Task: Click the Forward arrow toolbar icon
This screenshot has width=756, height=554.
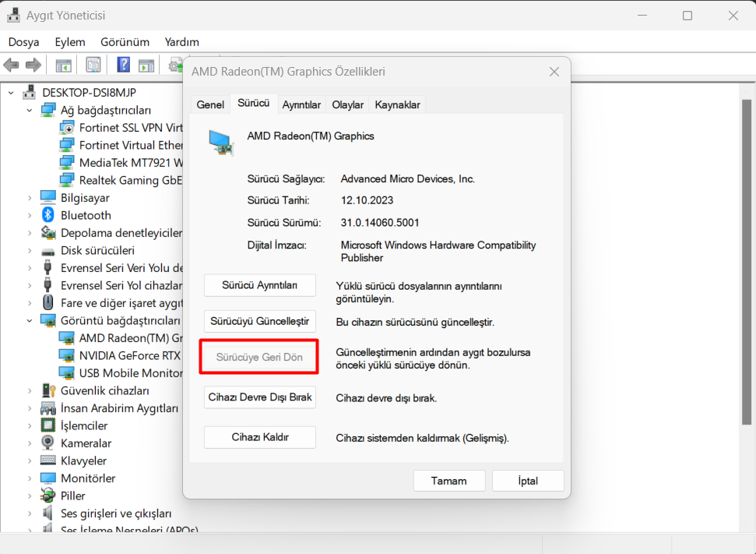Action: click(33, 65)
